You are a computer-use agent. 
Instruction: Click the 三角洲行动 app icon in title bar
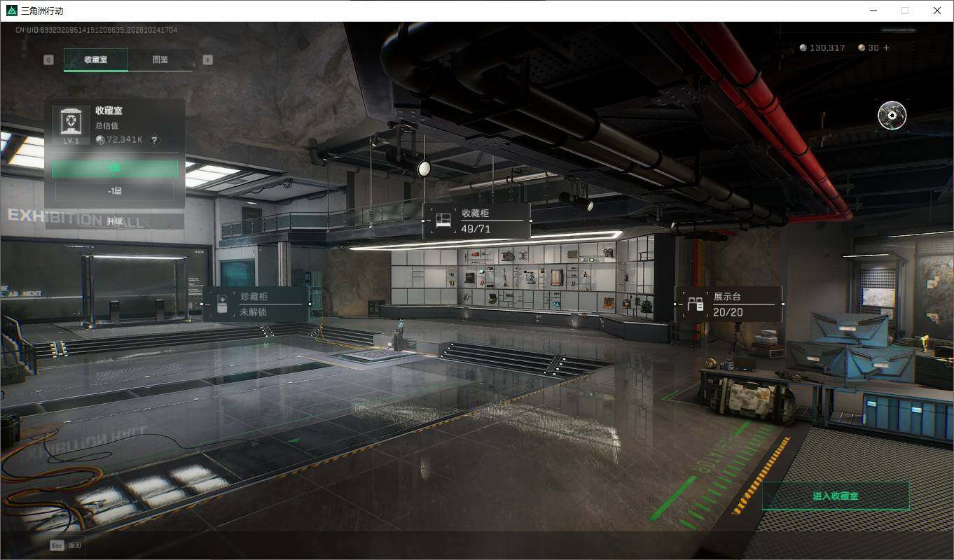pos(11,10)
